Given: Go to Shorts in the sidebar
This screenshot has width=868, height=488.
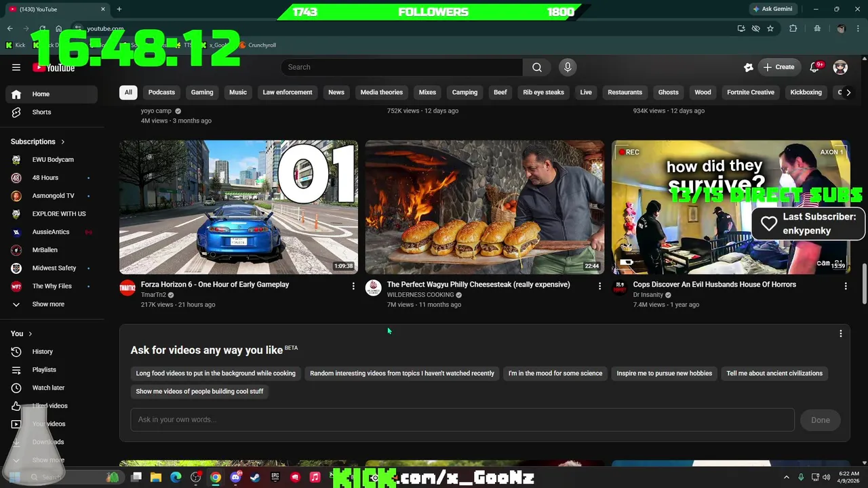Looking at the screenshot, I should pyautogui.click(x=52, y=112).
